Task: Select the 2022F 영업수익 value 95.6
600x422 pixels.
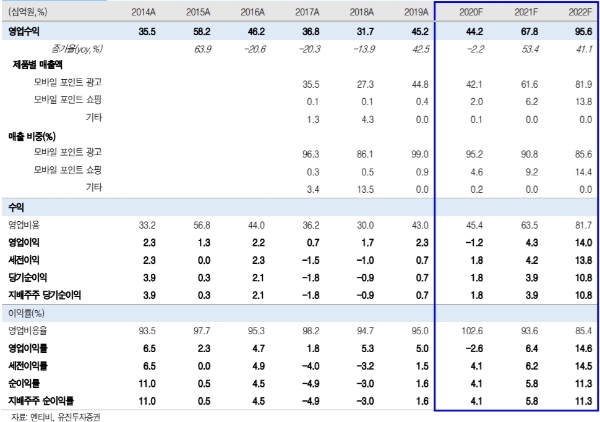Action: (584, 31)
